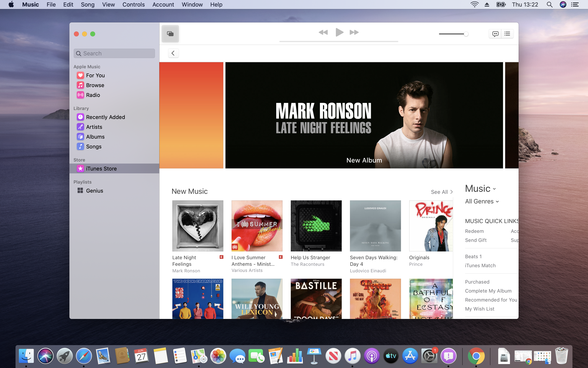The height and width of the screenshot is (368, 588).
Task: Open the Redeem quick link
Action: coord(474,231)
